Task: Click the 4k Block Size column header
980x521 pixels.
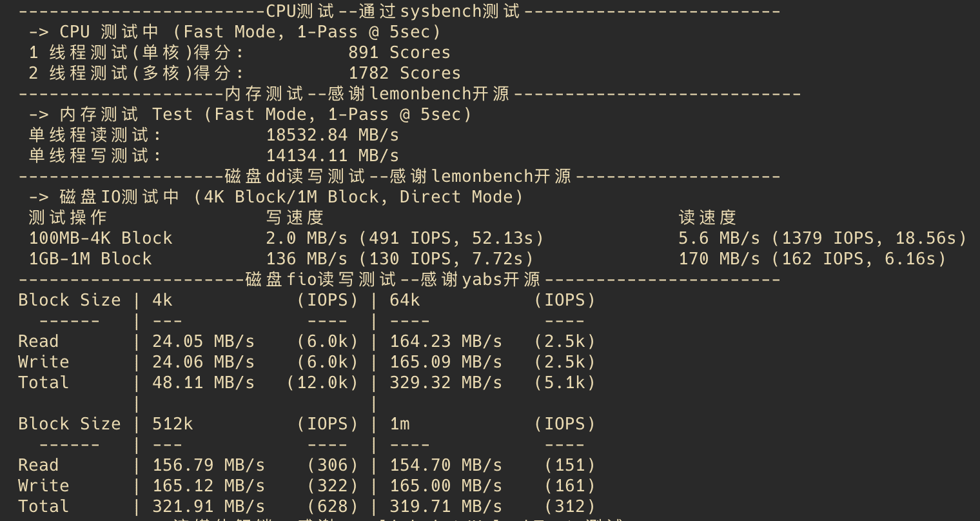Action: (x=162, y=300)
